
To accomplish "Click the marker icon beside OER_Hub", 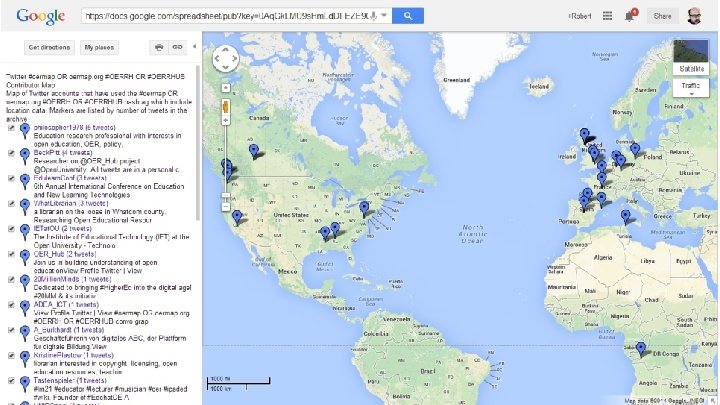I will pyautogui.click(x=25, y=258).
